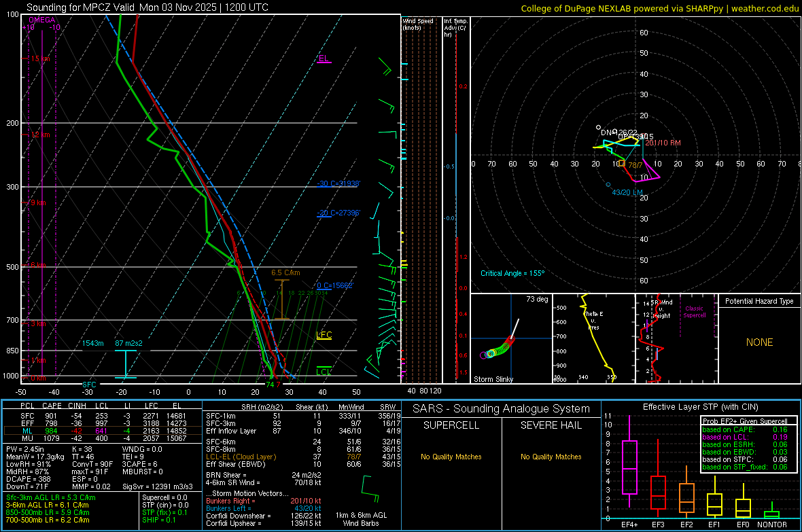Click No Quality Matches under SUPERCELL
This screenshot has width=802, height=532.
(x=451, y=457)
